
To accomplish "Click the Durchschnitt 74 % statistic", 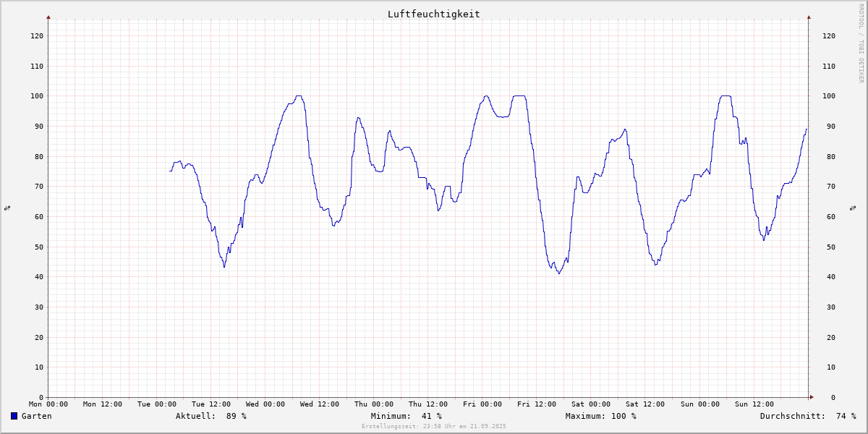I will coord(807,416).
